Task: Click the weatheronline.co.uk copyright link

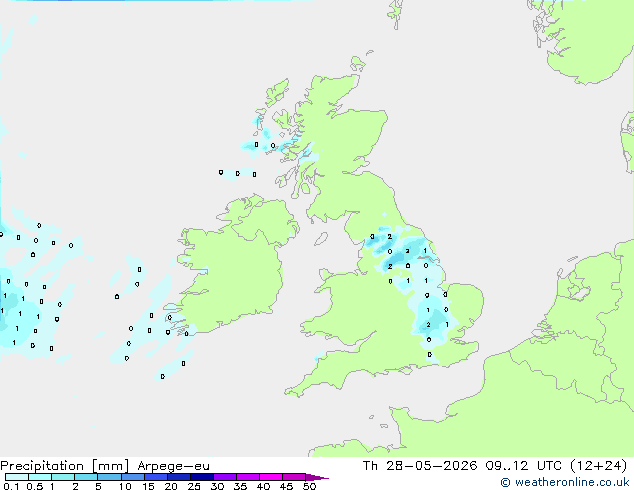Action: click(565, 482)
